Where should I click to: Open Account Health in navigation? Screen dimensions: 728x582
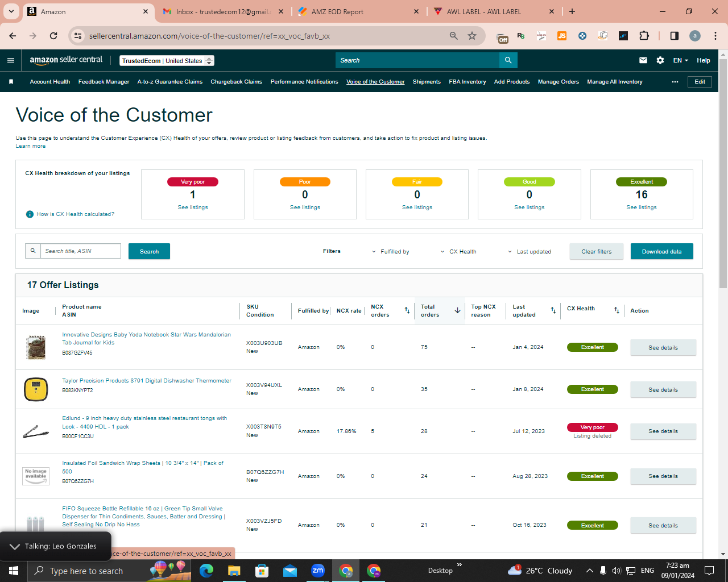pyautogui.click(x=50, y=82)
